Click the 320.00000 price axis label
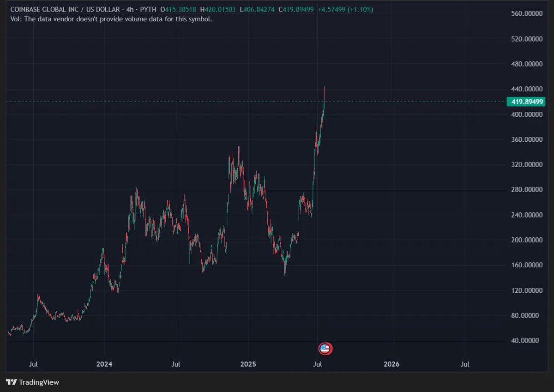 tap(527, 164)
